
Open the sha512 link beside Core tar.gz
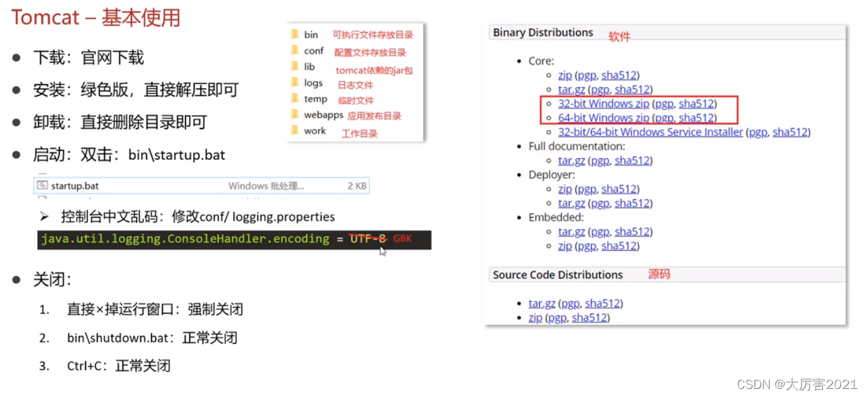point(632,89)
